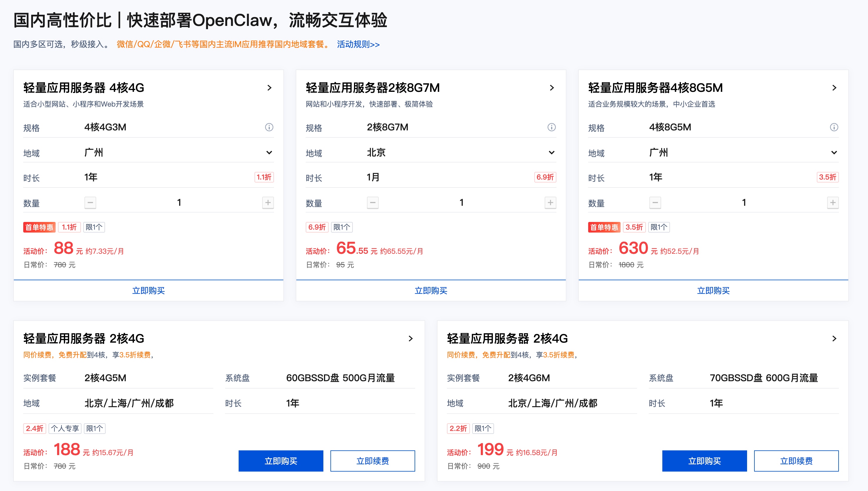Select the 1月 duration on 2核8G7M card
Viewport: 868px width, 491px height.
(x=373, y=177)
